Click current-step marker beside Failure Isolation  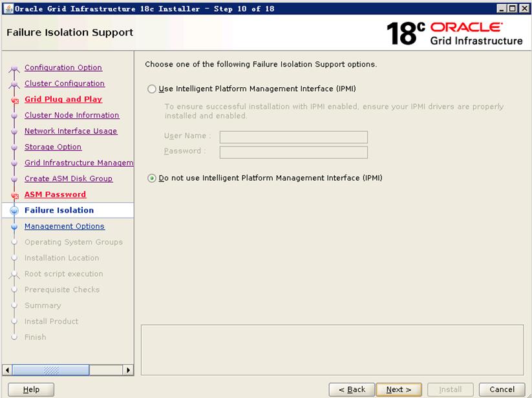pos(14,211)
